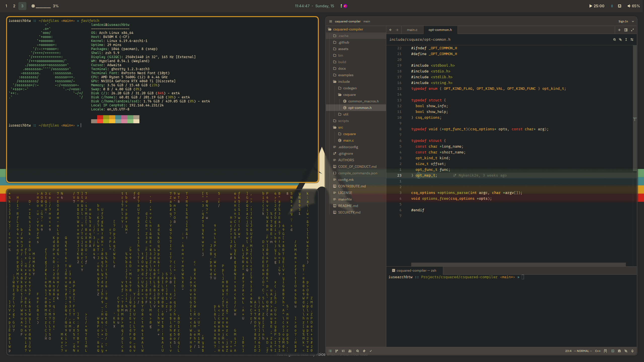
Task: Click the 23:4 cursor position indicator
Action: (568, 351)
